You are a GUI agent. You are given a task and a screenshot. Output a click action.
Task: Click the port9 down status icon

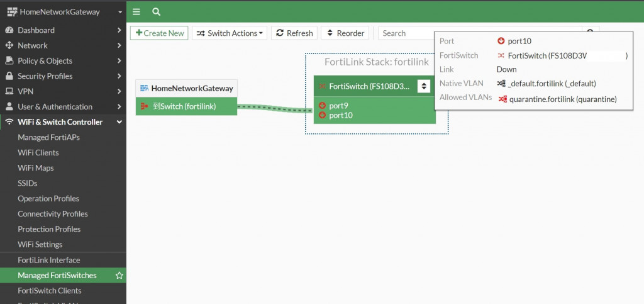click(x=322, y=106)
